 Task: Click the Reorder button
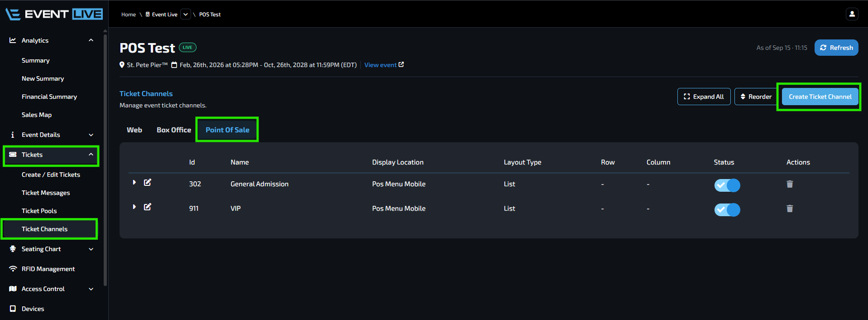[756, 97]
